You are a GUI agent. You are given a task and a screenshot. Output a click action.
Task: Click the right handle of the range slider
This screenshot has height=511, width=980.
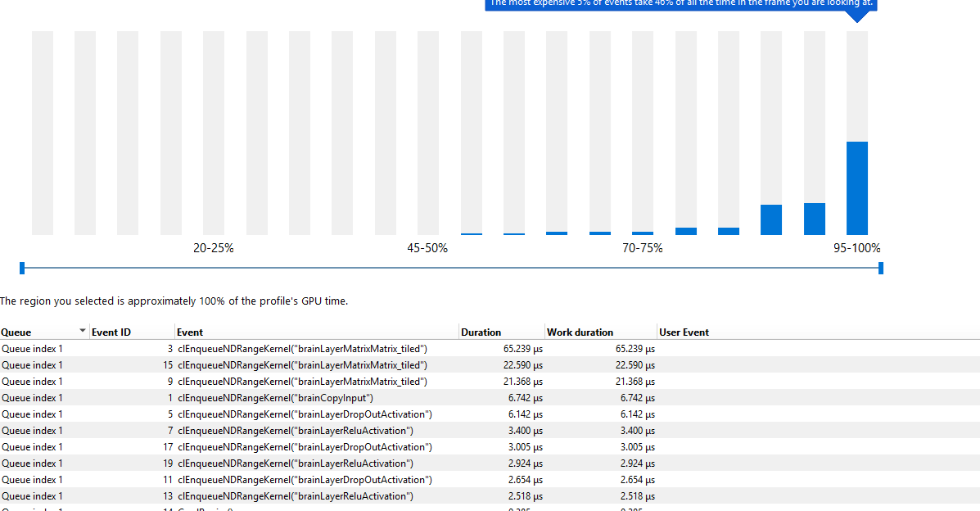(x=881, y=268)
